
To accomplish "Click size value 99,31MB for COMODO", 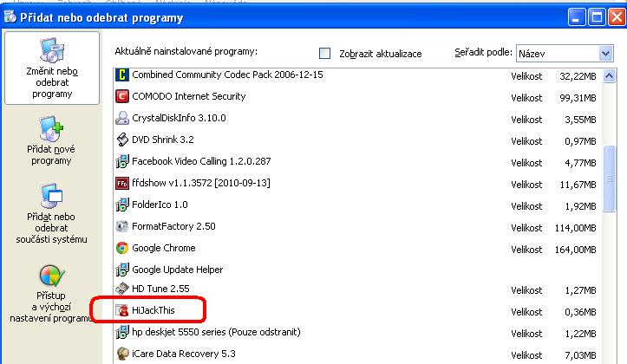I will coord(578,98).
